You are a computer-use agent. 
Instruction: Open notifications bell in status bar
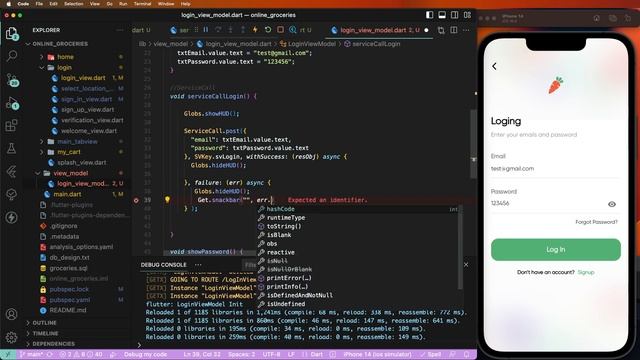coord(466,354)
